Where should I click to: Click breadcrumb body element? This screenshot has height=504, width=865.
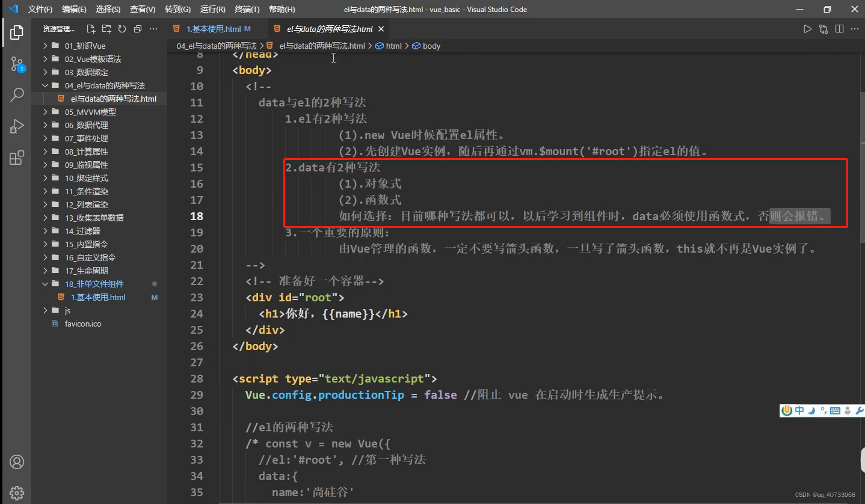pyautogui.click(x=426, y=46)
